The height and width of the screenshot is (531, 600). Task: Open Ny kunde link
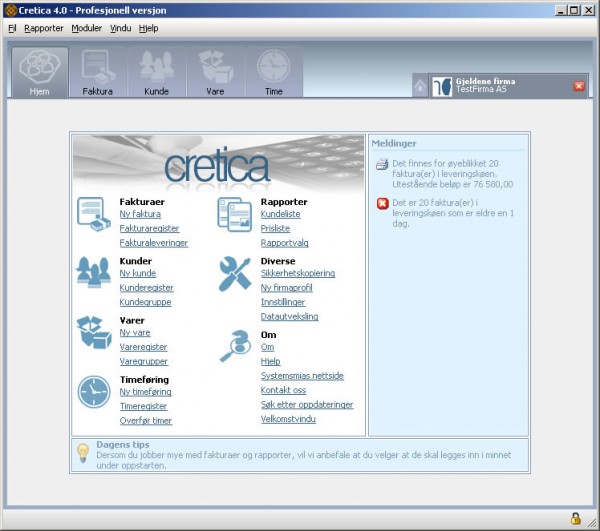pos(138,274)
